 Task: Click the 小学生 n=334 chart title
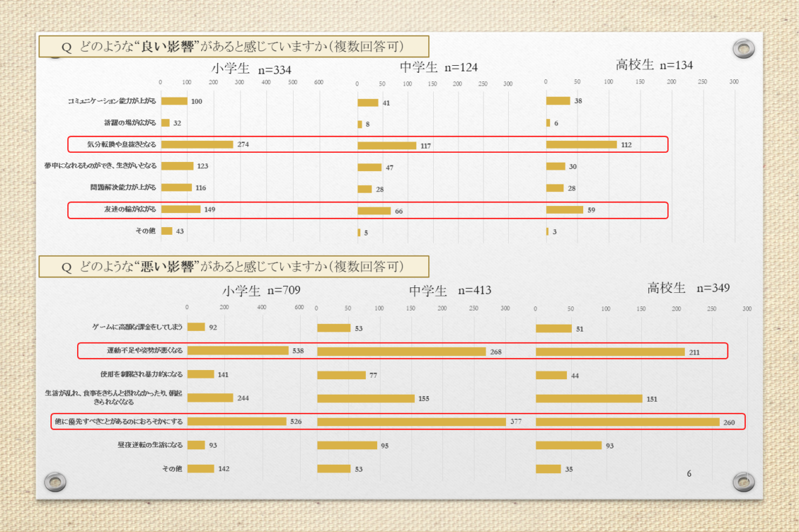[x=251, y=69]
